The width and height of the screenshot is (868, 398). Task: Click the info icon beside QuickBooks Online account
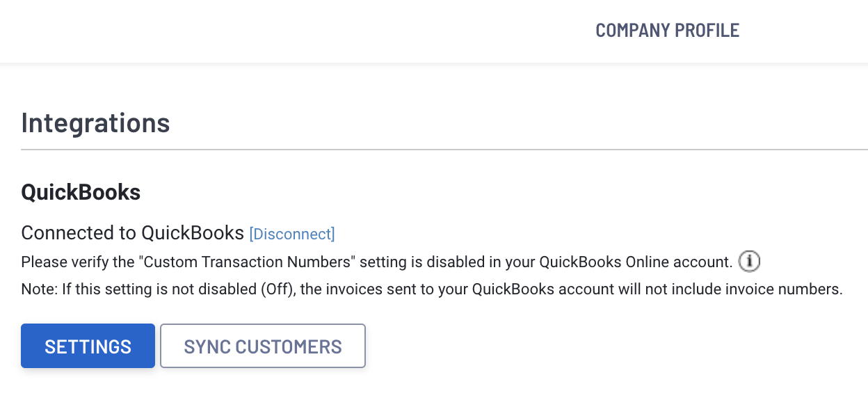[749, 262]
